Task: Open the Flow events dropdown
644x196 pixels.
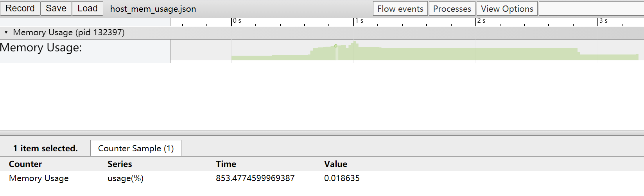Action: (x=400, y=9)
